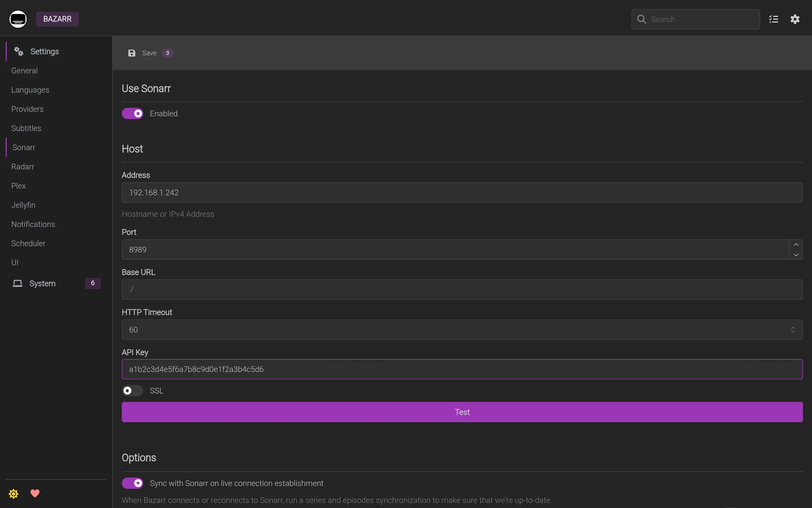Focus the Search box
Screen dimensions: 812x508
695,19
